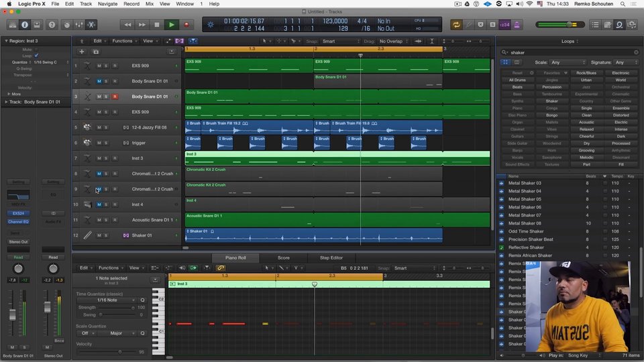
Task: Open the Apple menu
Action: [9, 4]
